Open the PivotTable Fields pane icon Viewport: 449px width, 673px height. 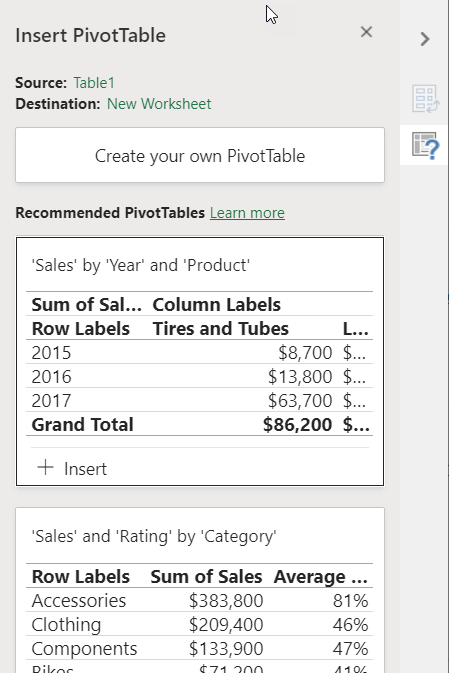pos(425,99)
